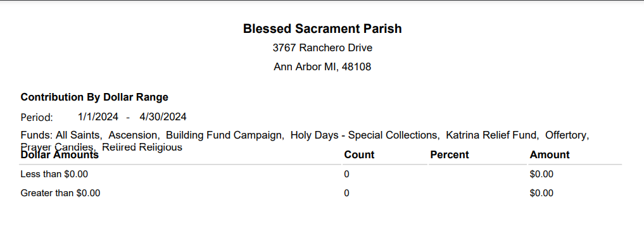Select the Katrina Relief Fund text
The height and width of the screenshot is (231, 644).
click(x=493, y=135)
